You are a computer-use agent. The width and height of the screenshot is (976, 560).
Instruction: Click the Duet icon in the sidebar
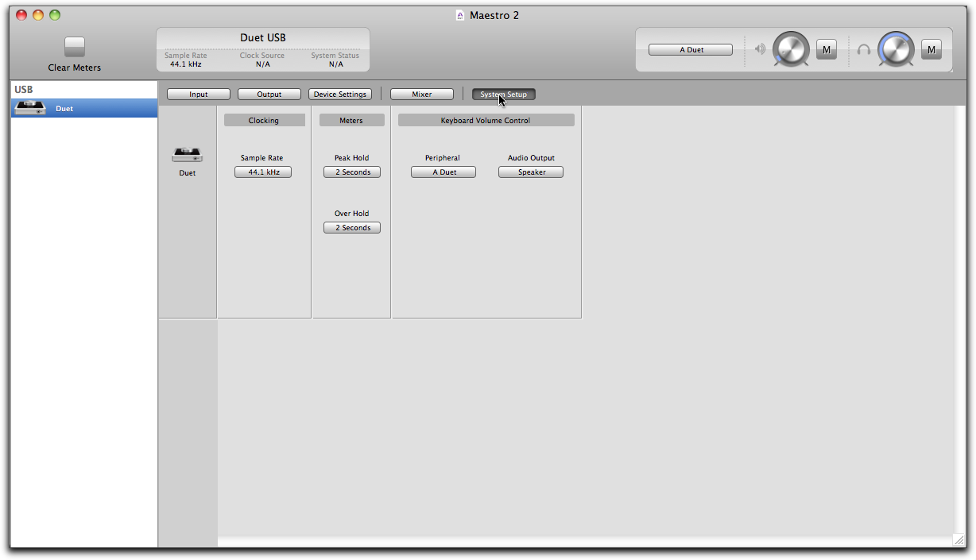pos(30,109)
